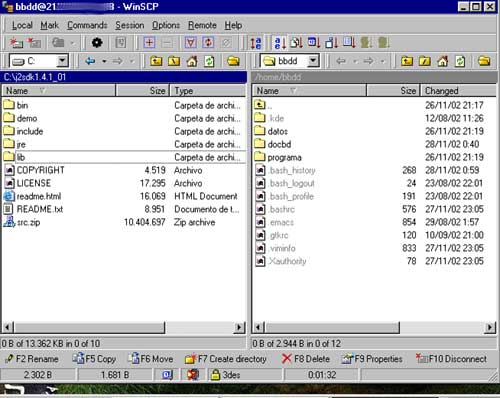Click the close session icon in the toolbar
500x398 pixels.
[x=34, y=43]
